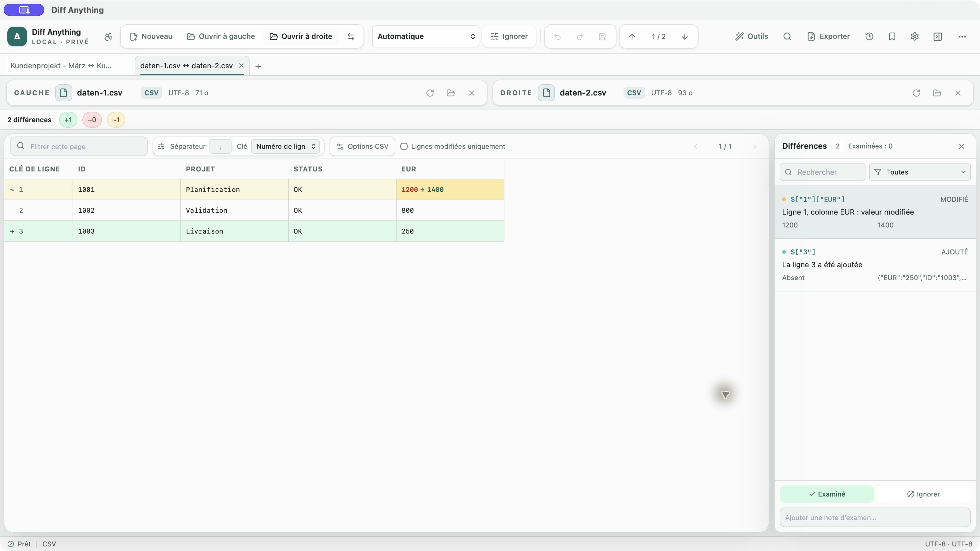Viewport: 980px width, 551px height.
Task: Open the history clock icon
Action: tap(869, 36)
